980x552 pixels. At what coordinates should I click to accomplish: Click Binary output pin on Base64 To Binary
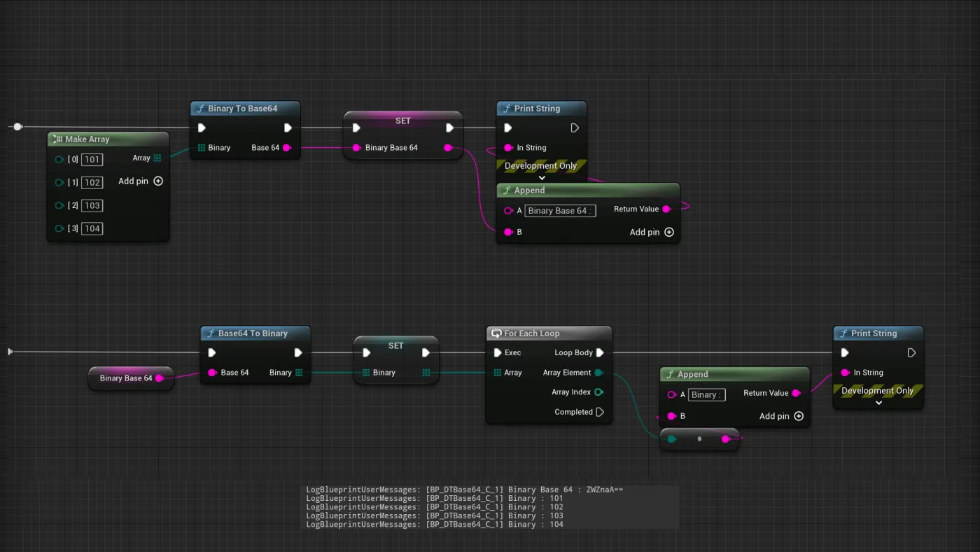(x=299, y=373)
